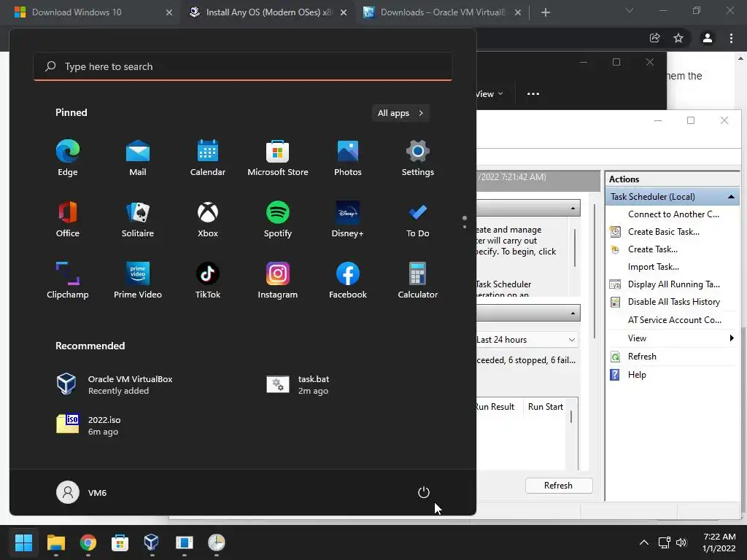Screen dimensions: 747x560
Task: Switch to Chrome on the taskbar
Action: click(x=88, y=542)
